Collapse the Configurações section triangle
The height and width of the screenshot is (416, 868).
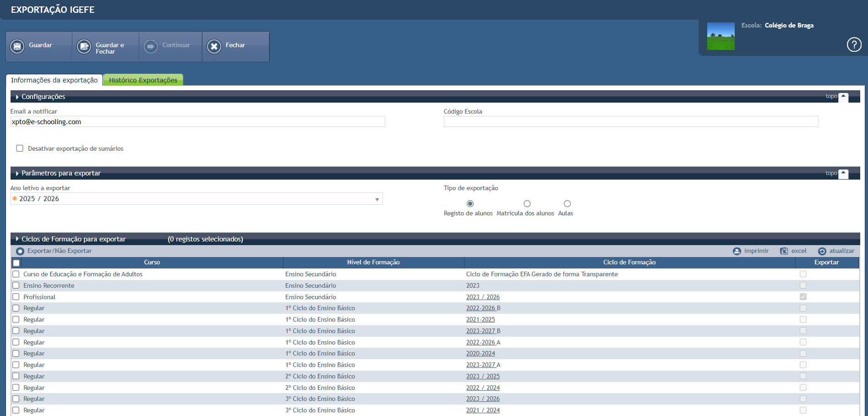click(17, 97)
